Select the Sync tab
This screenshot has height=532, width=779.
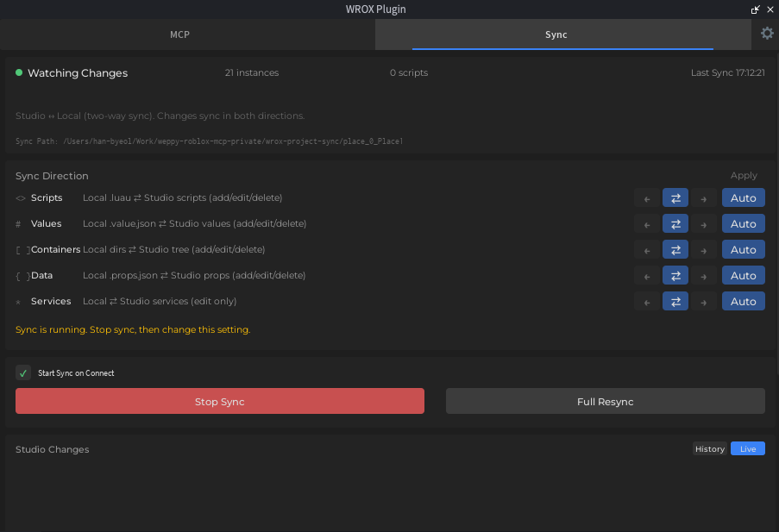(x=556, y=34)
